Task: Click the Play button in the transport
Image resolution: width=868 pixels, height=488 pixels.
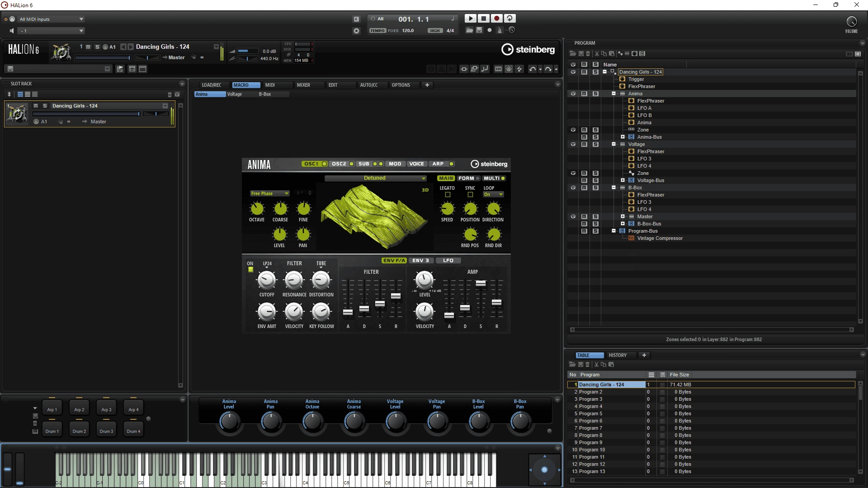Action: coord(471,19)
